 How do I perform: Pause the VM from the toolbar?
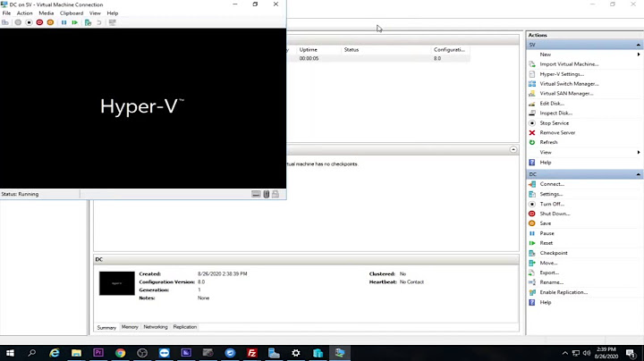(x=64, y=22)
